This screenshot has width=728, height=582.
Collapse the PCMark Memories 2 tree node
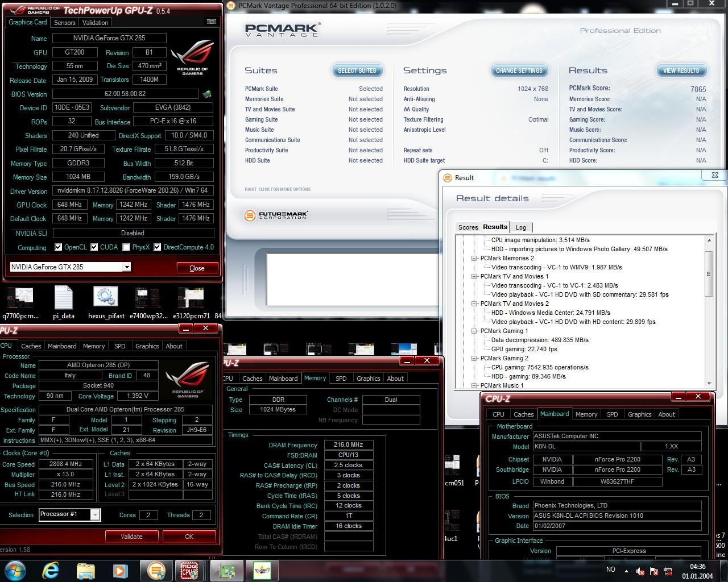tap(474, 258)
